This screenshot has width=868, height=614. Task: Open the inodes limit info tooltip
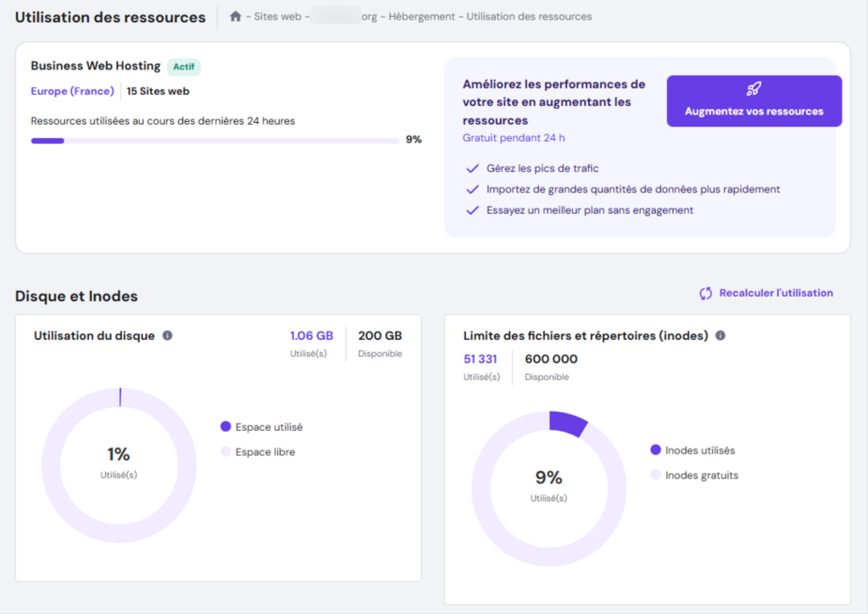tap(720, 335)
